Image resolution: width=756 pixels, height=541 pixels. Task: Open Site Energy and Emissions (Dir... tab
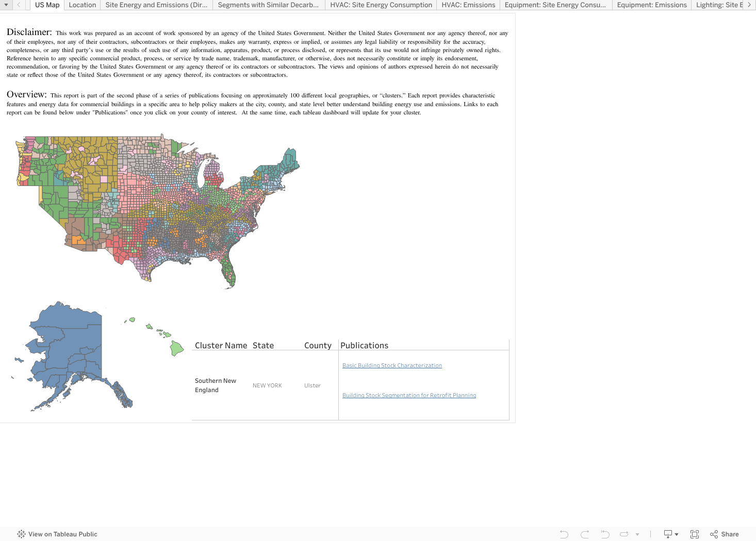pos(156,5)
